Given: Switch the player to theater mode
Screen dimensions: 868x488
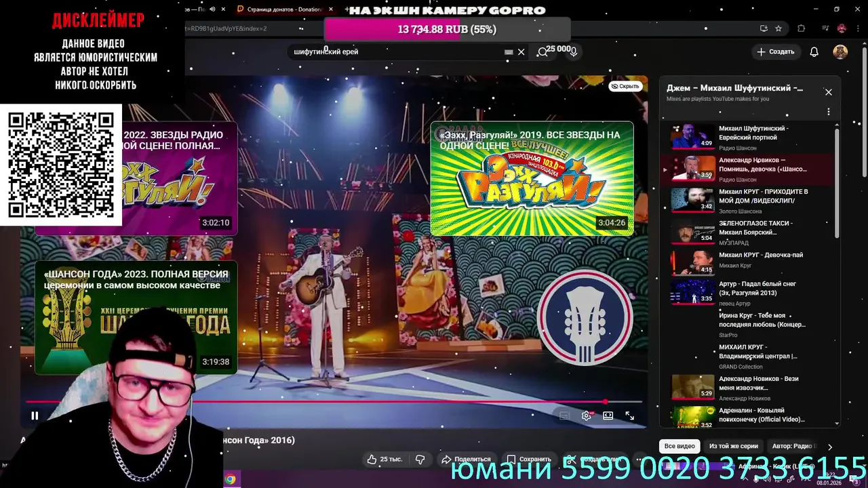Looking at the screenshot, I should (x=608, y=415).
